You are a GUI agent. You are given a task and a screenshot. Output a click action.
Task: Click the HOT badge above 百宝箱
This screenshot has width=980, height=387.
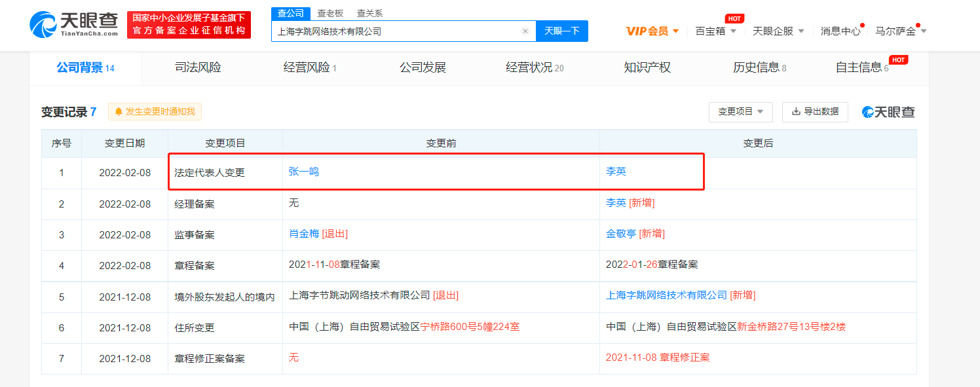pyautogui.click(x=734, y=18)
